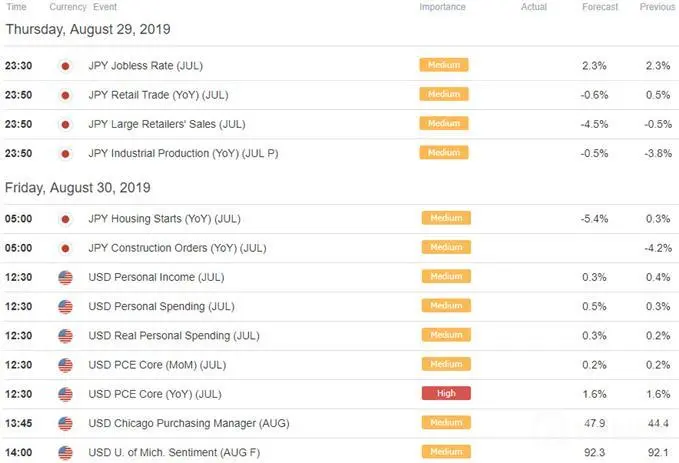Click Japan flag icon beside Jobless Rate

pyautogui.click(x=65, y=66)
